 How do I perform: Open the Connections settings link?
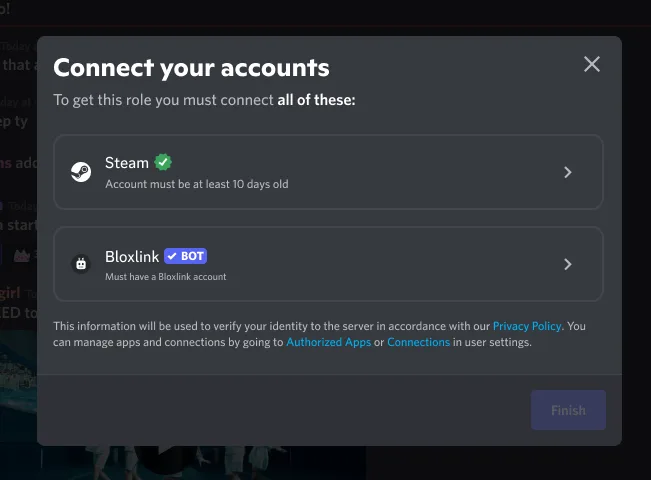click(418, 342)
